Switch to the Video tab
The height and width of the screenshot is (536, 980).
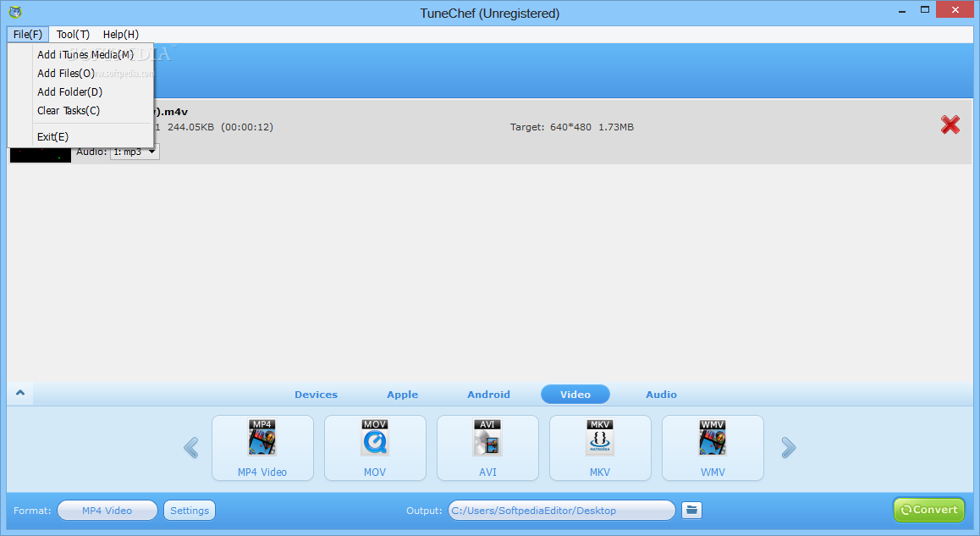(575, 395)
